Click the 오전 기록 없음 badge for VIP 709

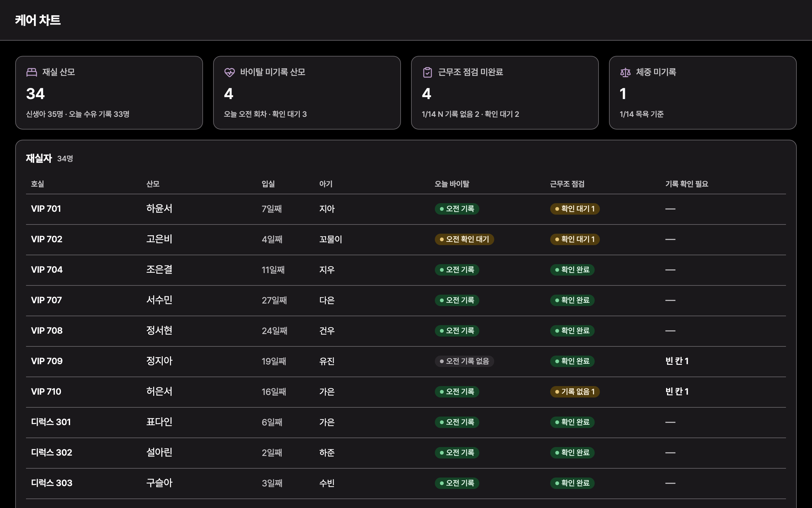tap(464, 361)
